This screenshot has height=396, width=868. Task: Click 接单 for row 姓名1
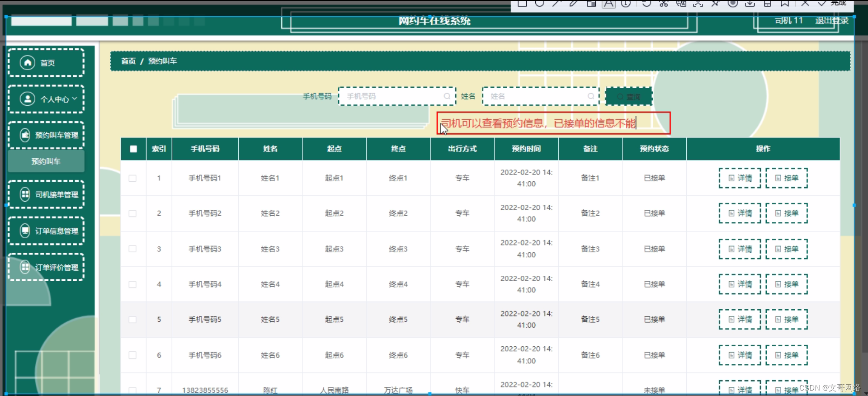point(787,178)
